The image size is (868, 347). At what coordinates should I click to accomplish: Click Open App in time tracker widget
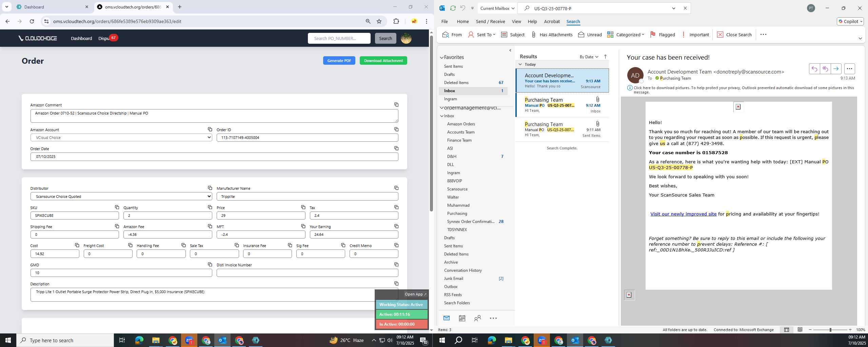click(x=415, y=294)
